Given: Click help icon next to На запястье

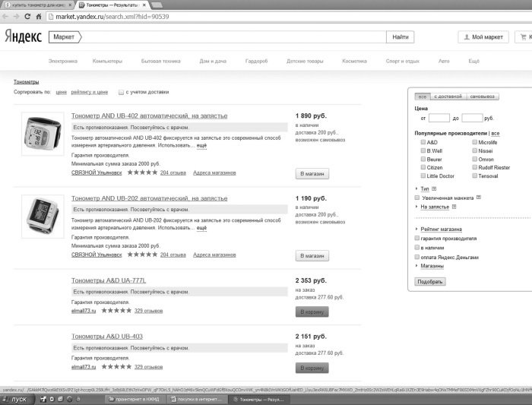Looking at the screenshot, I should [454, 207].
